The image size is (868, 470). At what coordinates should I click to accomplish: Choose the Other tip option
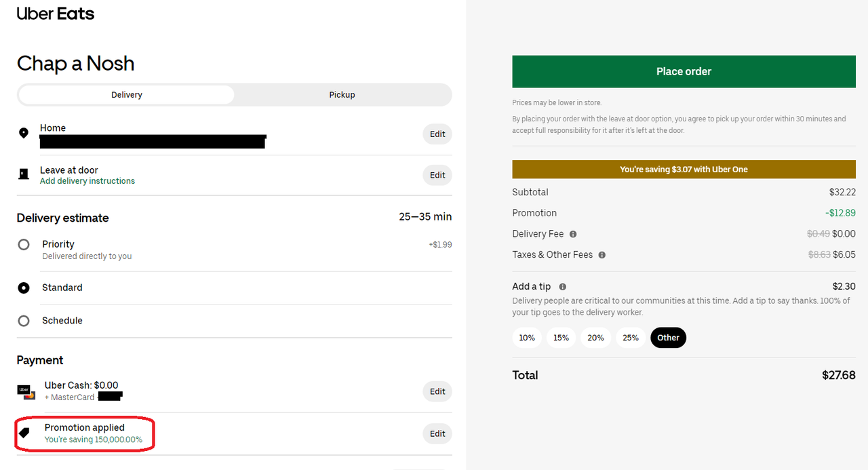pos(668,338)
